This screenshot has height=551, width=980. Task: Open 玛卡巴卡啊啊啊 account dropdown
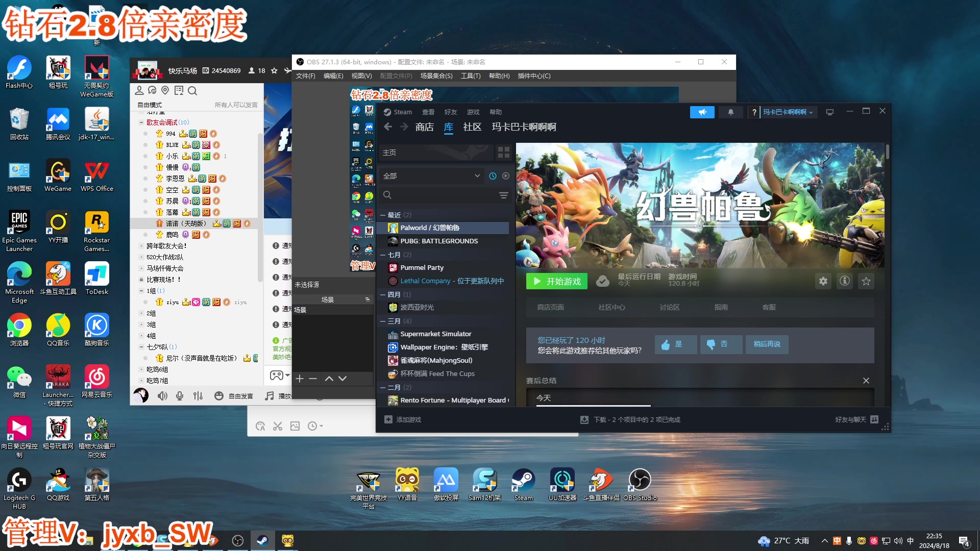click(x=788, y=112)
